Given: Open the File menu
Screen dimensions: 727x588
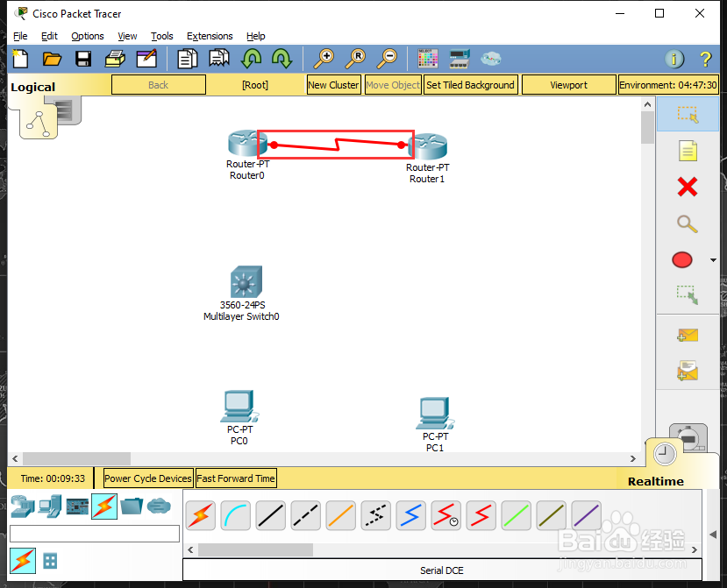Looking at the screenshot, I should (20, 36).
